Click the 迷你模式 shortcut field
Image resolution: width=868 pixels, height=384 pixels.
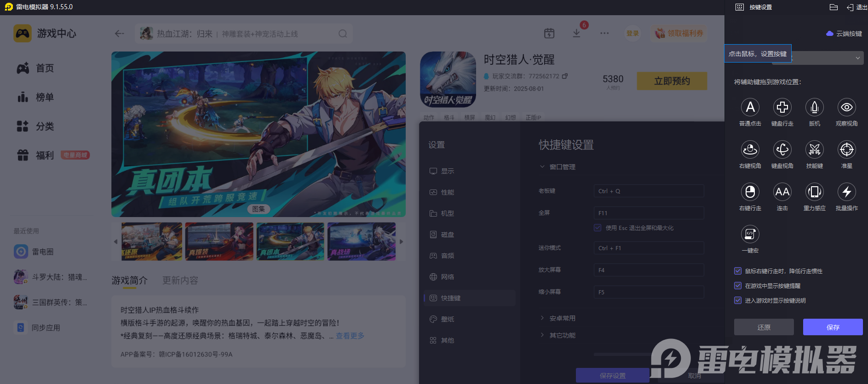[649, 248]
